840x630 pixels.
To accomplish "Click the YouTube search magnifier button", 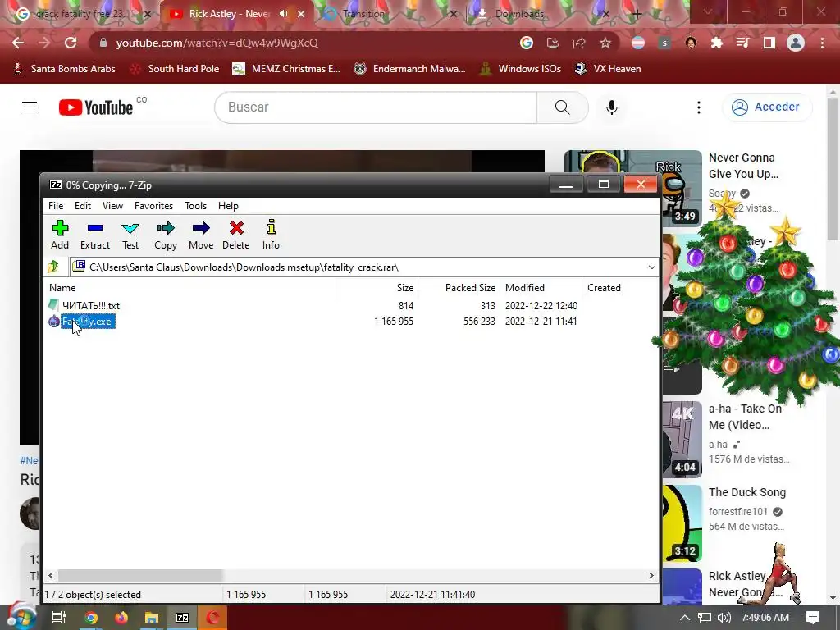I will point(563,107).
